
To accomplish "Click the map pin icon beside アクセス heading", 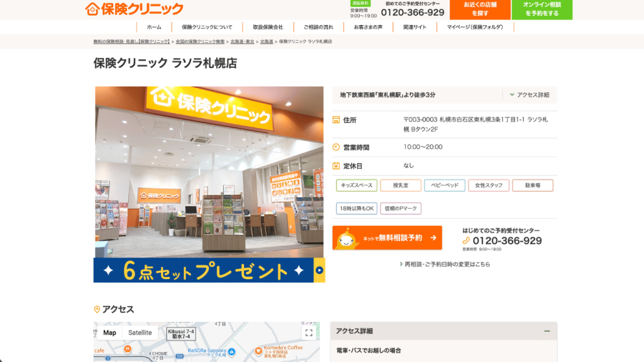I will click(x=97, y=309).
